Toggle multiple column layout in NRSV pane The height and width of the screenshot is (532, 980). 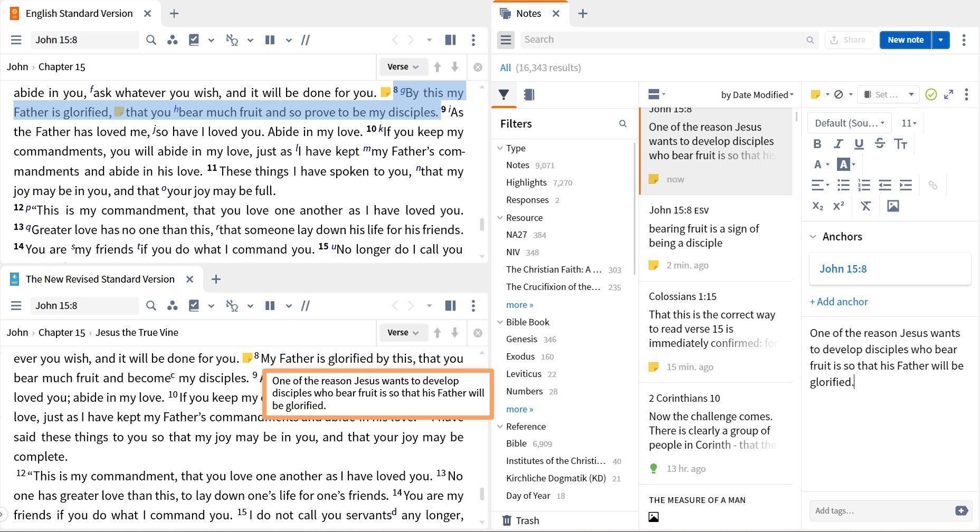pyautogui.click(x=450, y=306)
